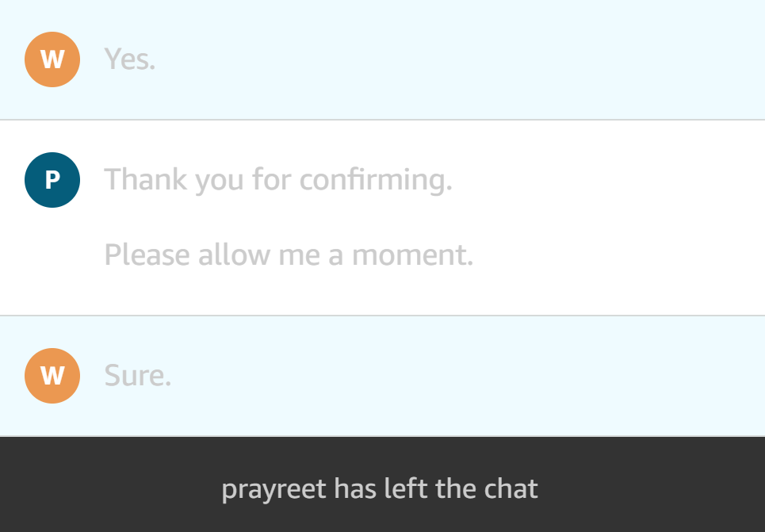Viewport: 765px width, 532px height.
Task: Click the blue P agent avatar
Action: [x=52, y=180]
